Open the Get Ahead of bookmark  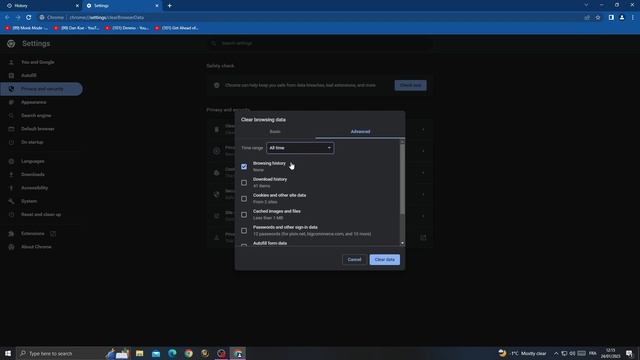pyautogui.click(x=177, y=28)
